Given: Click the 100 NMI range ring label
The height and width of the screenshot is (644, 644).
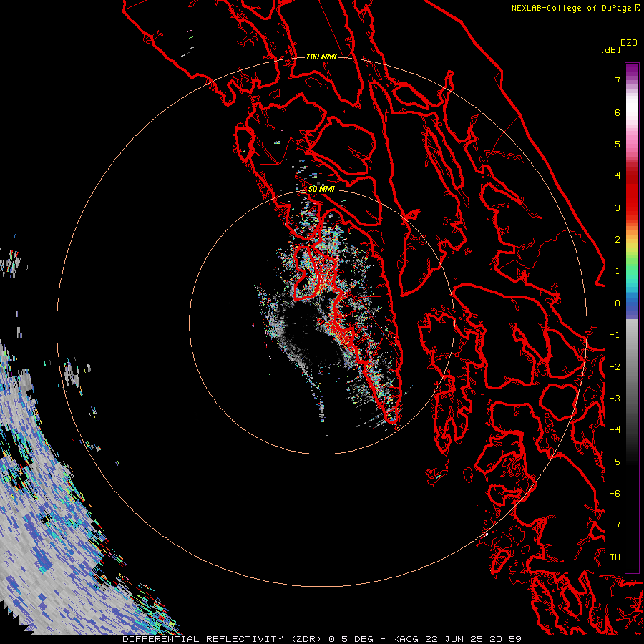Looking at the screenshot, I should [x=321, y=57].
